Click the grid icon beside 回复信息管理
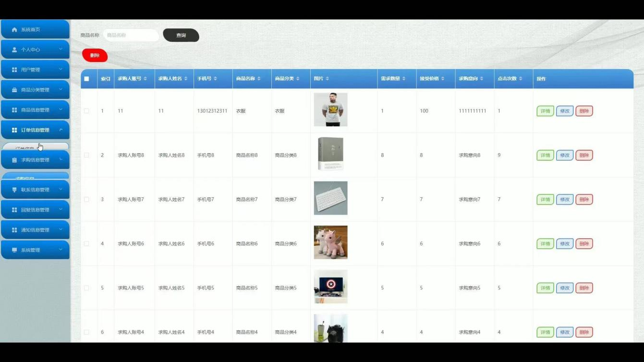Screen dimensions: 644x362 (14, 210)
